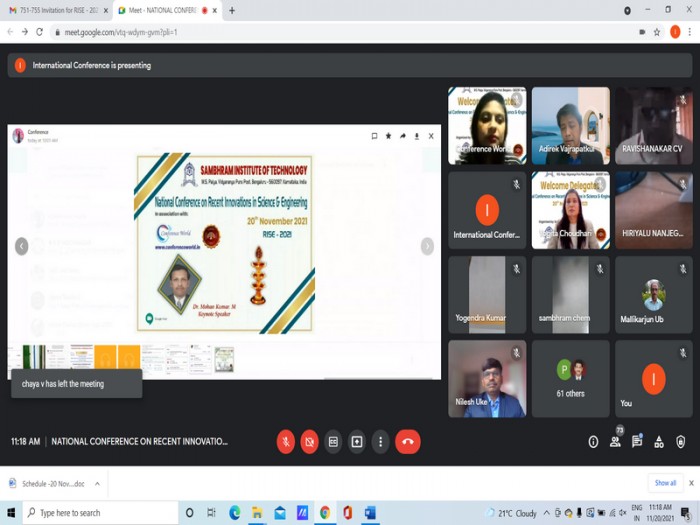Viewport: 700px width, 525px height.
Task: Unmute the microphone in Meet
Action: [286, 441]
